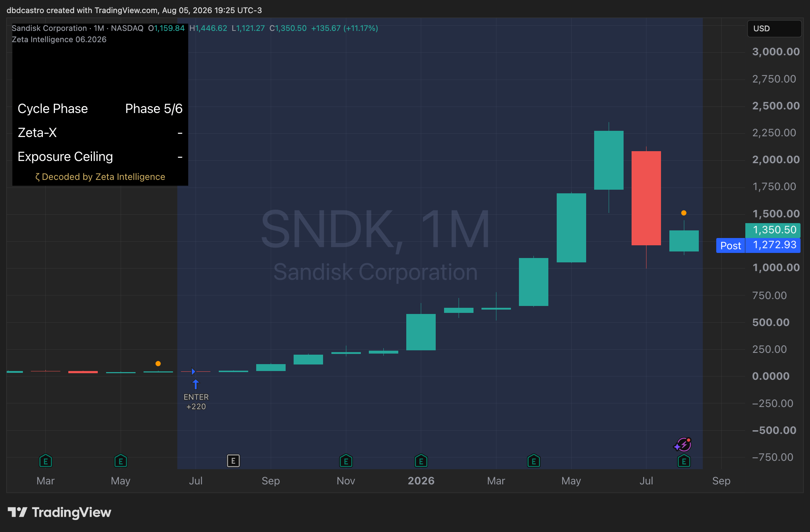This screenshot has width=810, height=532.
Task: Click the tallest green candle at June 2026
Action: point(609,160)
